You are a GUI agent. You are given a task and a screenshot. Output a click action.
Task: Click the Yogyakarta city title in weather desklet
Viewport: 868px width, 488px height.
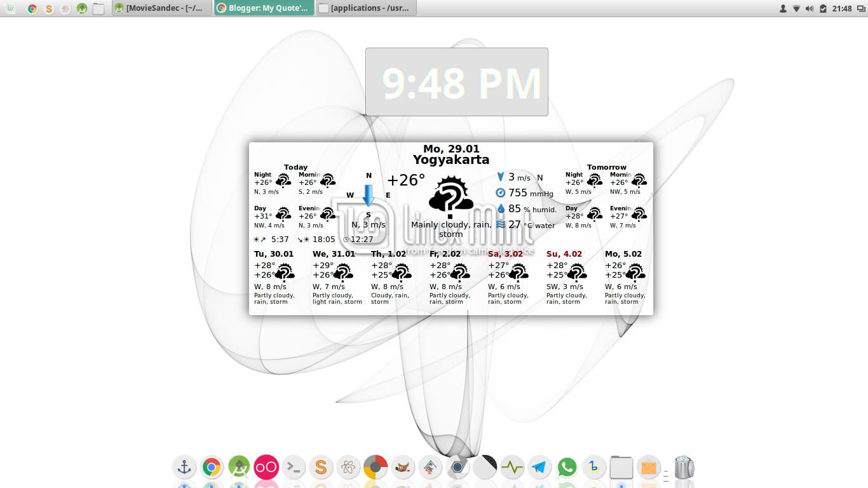451,160
